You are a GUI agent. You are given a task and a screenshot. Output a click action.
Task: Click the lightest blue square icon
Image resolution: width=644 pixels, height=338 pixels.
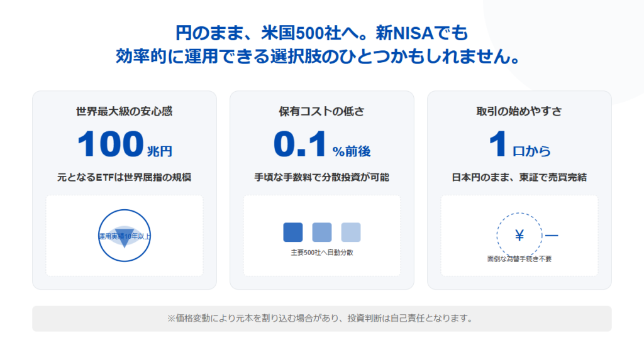(351, 232)
